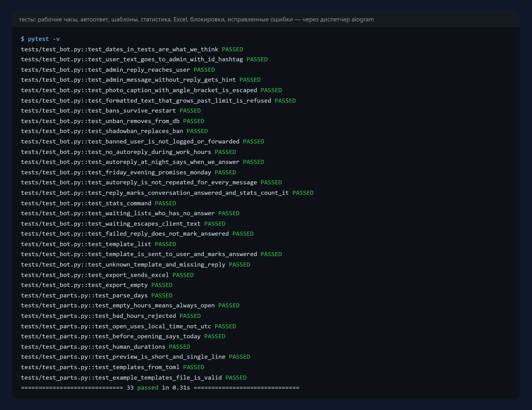Select the test_dates_in_tests_are_what_we_think line
This screenshot has width=532, height=410.
click(132, 49)
